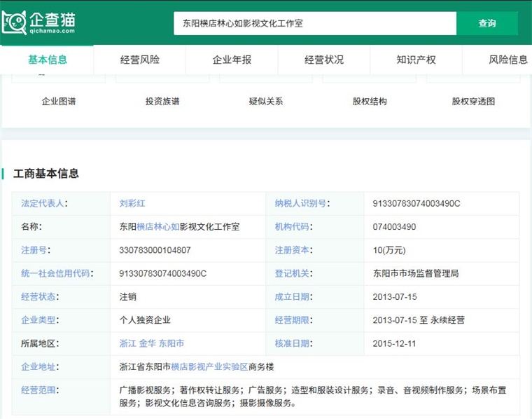Select the 企业图谱 option
The image size is (532, 419).
pyautogui.click(x=59, y=101)
